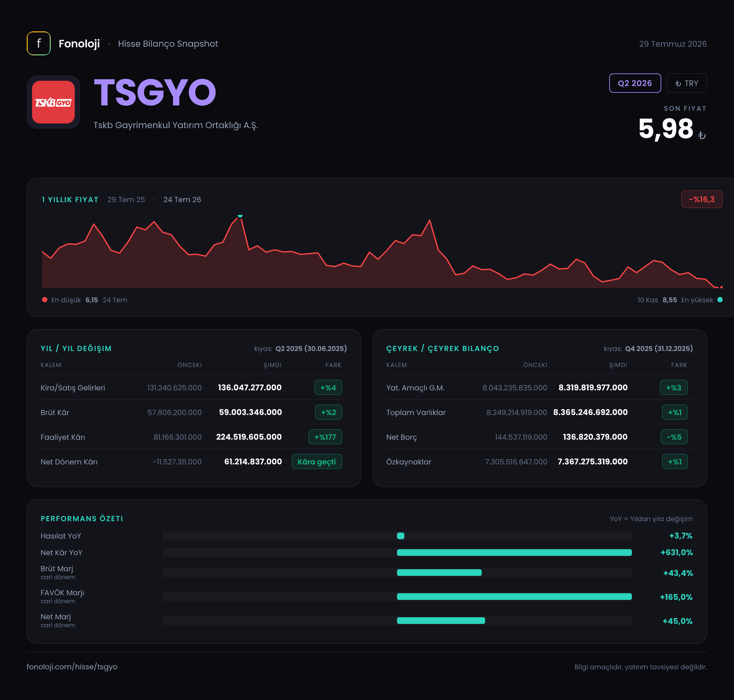The width and height of the screenshot is (734, 700).
Task: Click the 24 Tem 26 chart end date
Action: coord(182,200)
